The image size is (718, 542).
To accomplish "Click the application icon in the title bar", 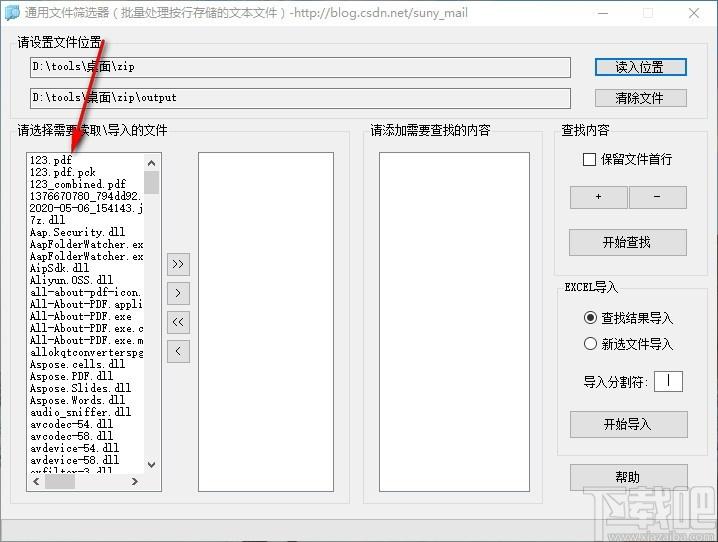I will click(x=12, y=13).
